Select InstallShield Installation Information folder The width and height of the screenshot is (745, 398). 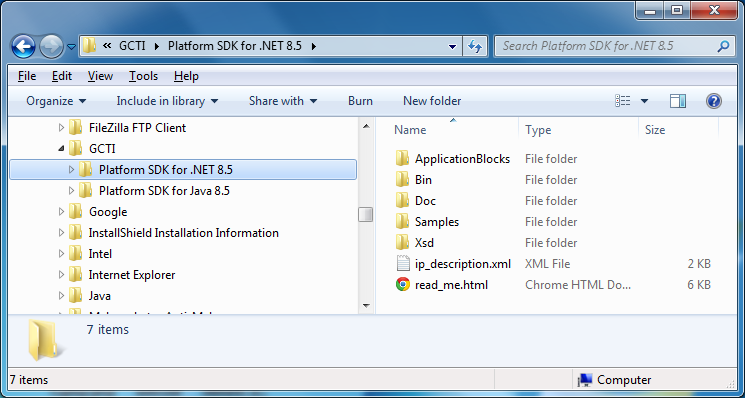[183, 233]
